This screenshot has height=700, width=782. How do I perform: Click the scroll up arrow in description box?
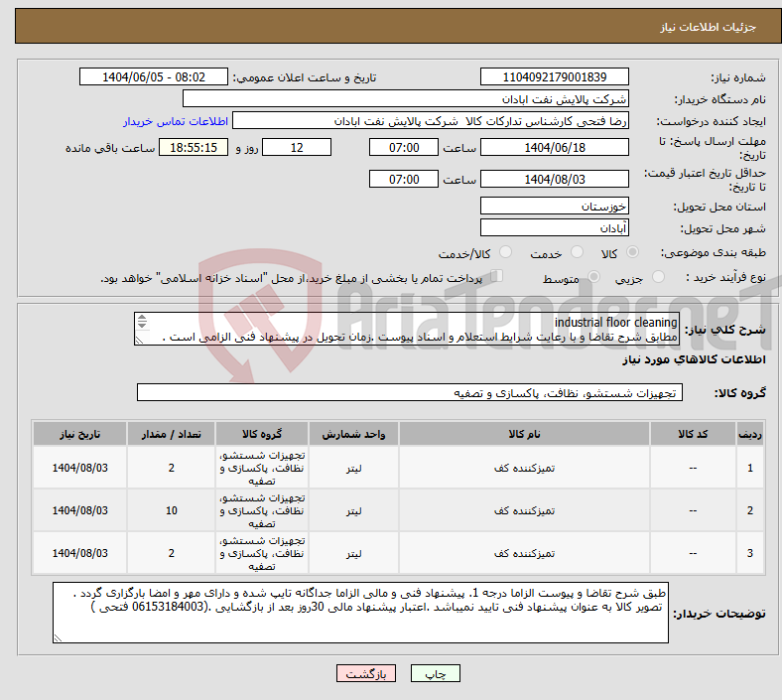click(x=142, y=318)
